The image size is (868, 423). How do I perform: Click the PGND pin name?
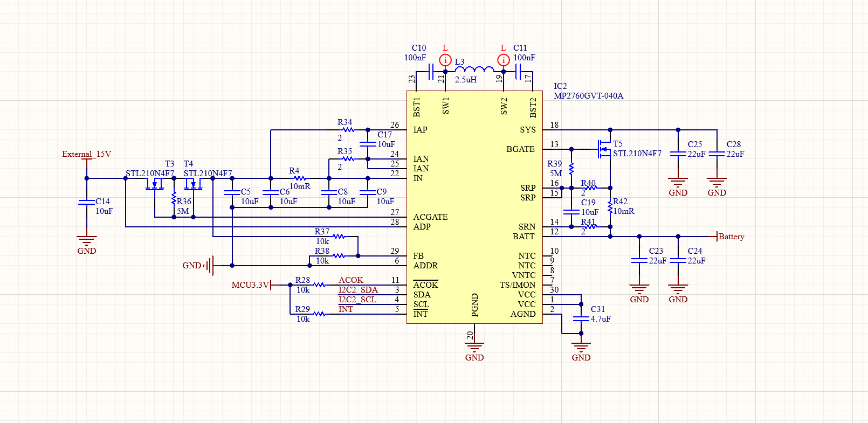coord(475,305)
